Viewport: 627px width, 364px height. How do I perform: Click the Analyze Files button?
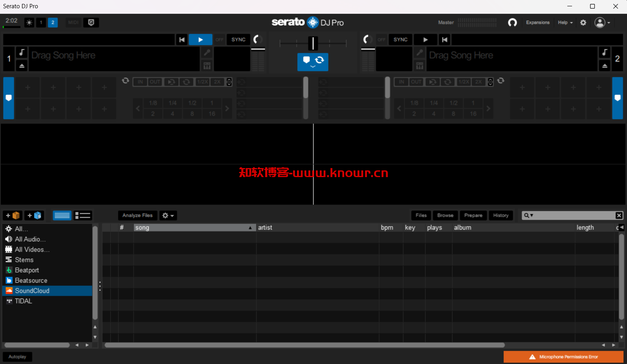pyautogui.click(x=137, y=216)
